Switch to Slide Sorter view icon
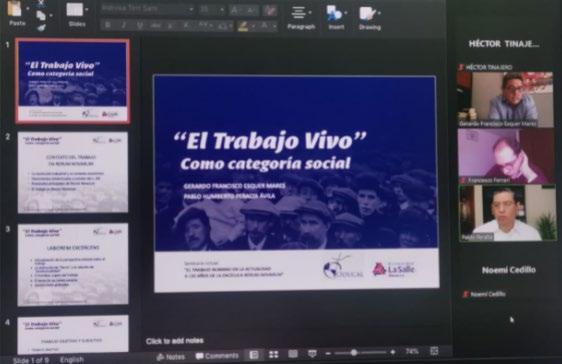The width and height of the screenshot is (562, 364). [273, 354]
